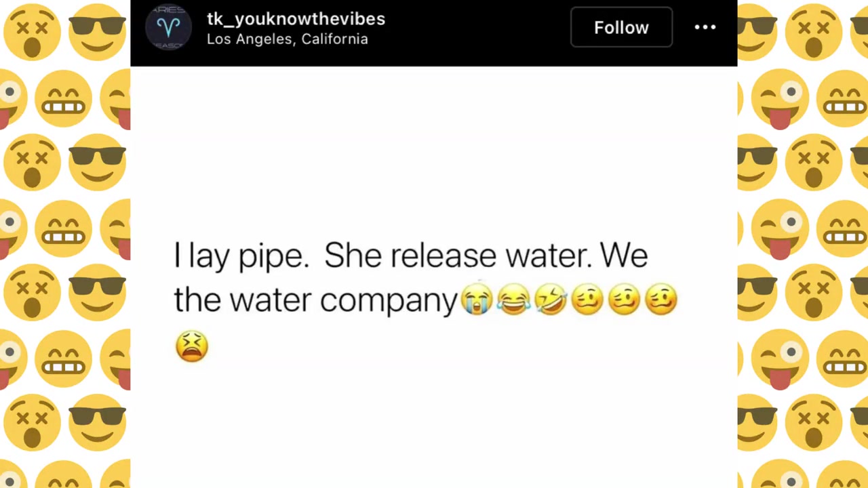Open the Aries profile avatar
The width and height of the screenshot is (868, 488).
coord(168,28)
